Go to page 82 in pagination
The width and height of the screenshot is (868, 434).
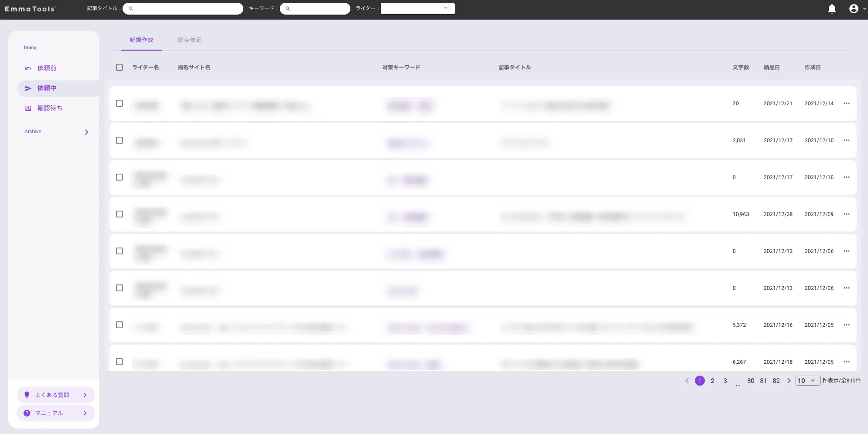(x=776, y=381)
